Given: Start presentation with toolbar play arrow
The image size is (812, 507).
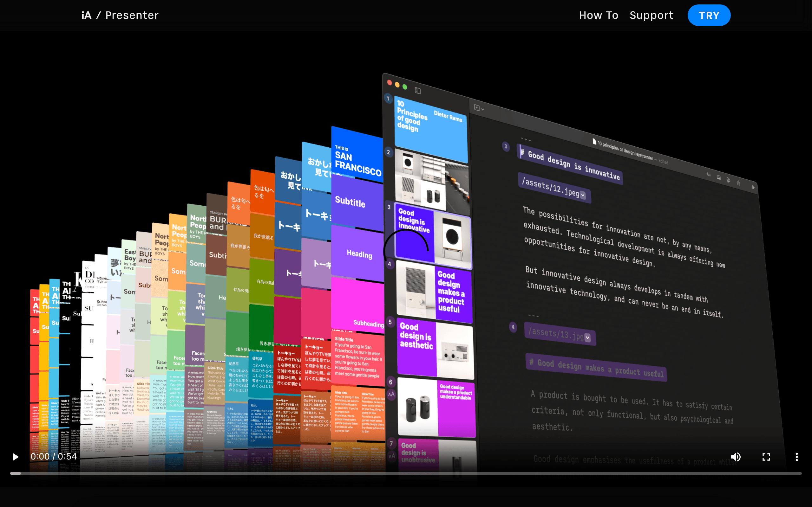Looking at the screenshot, I should [x=753, y=187].
